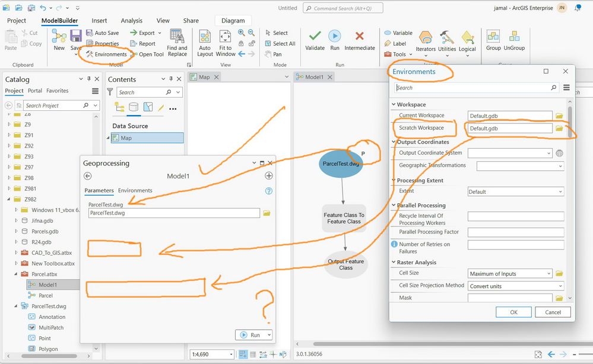Screen dimensions: 593x364
Task: Click the Geoprocessing back arrow
Action: pos(88,176)
